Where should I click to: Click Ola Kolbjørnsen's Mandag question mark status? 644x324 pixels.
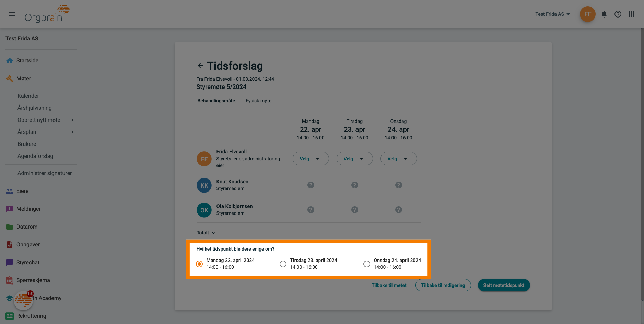tap(311, 210)
